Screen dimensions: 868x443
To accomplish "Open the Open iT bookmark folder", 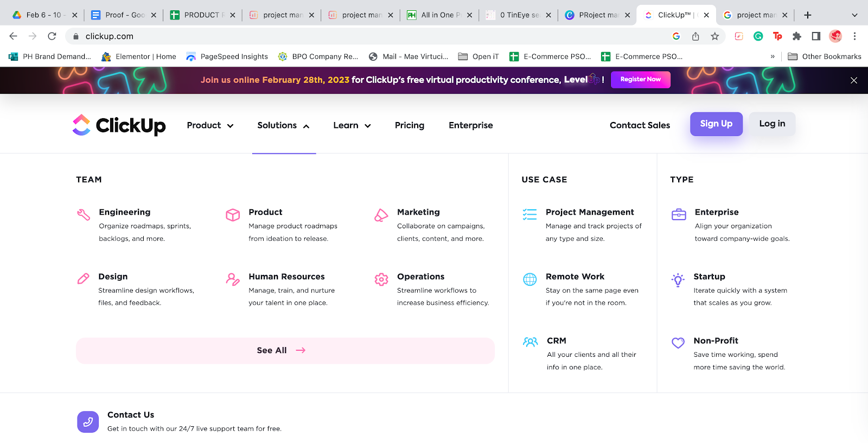I will (478, 56).
